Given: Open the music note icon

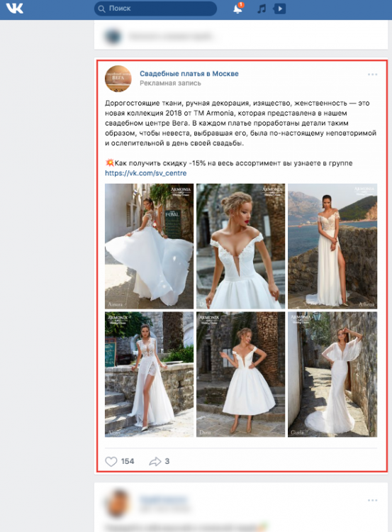Looking at the screenshot, I should 261,9.
